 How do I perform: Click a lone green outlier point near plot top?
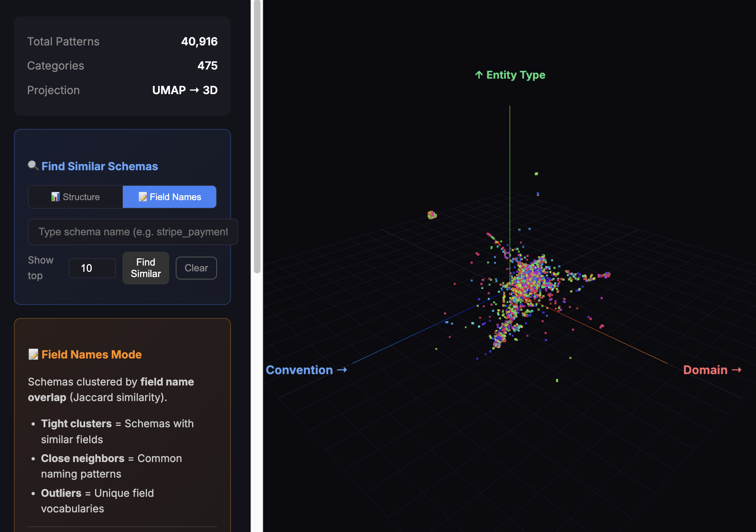pyautogui.click(x=536, y=173)
